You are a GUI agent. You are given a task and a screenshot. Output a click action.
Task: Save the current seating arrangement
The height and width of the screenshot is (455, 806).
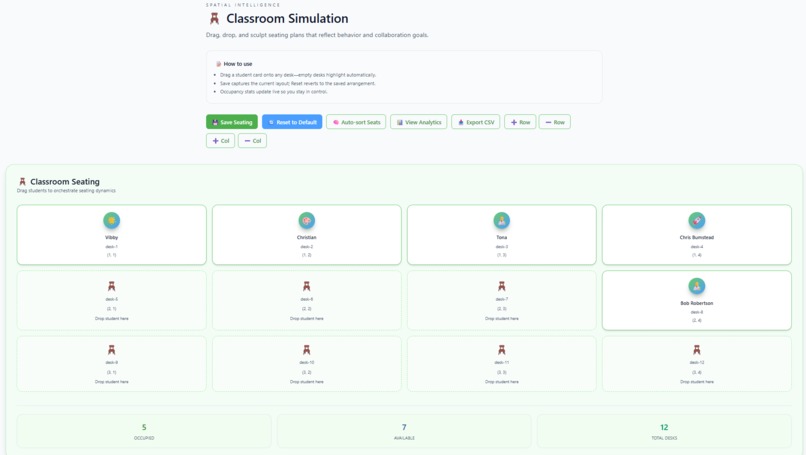click(232, 122)
